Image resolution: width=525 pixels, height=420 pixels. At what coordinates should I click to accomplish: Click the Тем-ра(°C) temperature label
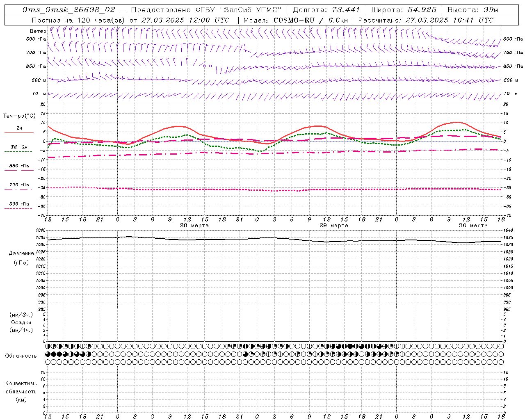[x=19, y=116]
